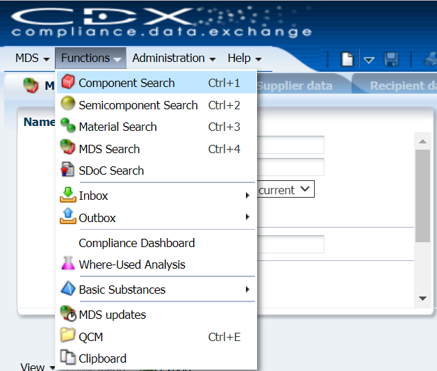Open the Help menu

244,58
